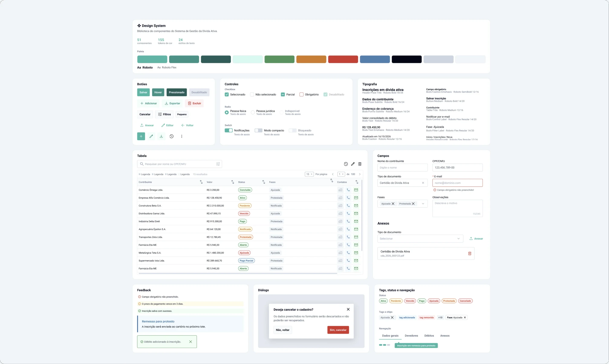
Task: Toggle the Parcial checkbox
Action: (x=283, y=94)
